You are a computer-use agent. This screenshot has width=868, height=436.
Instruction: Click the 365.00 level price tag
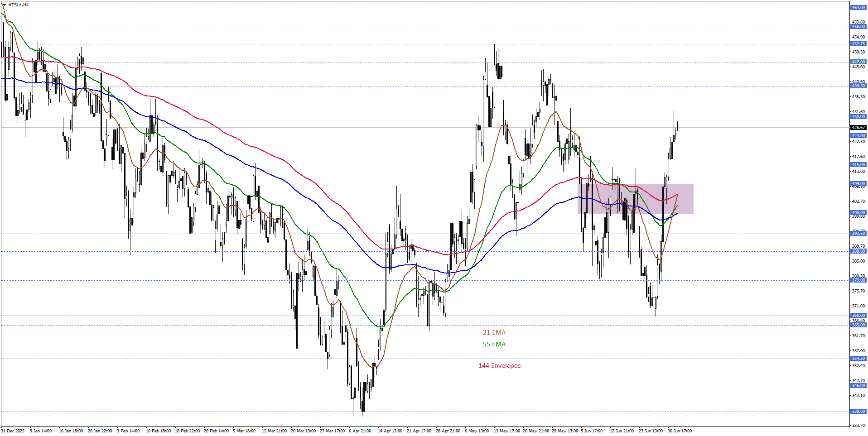coord(858,325)
